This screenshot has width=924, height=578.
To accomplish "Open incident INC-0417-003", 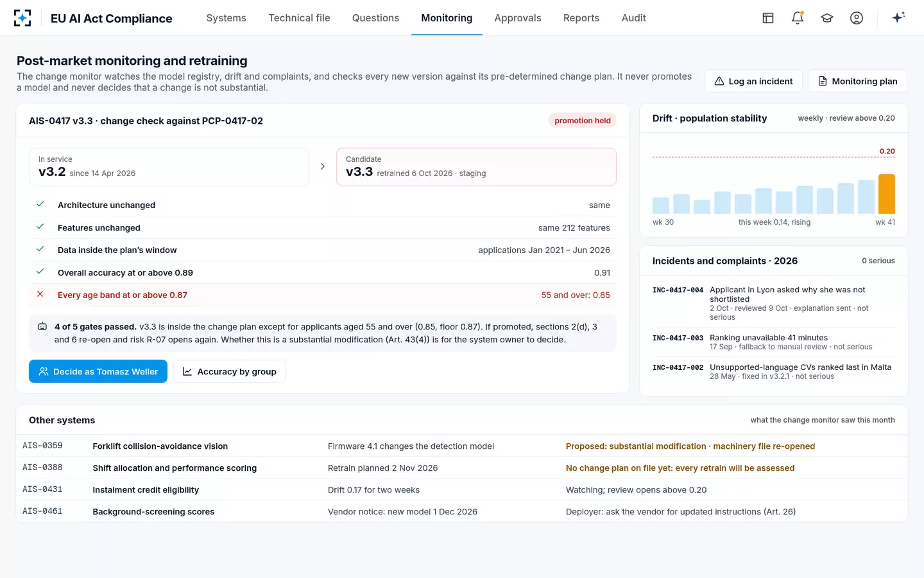I will (x=773, y=342).
